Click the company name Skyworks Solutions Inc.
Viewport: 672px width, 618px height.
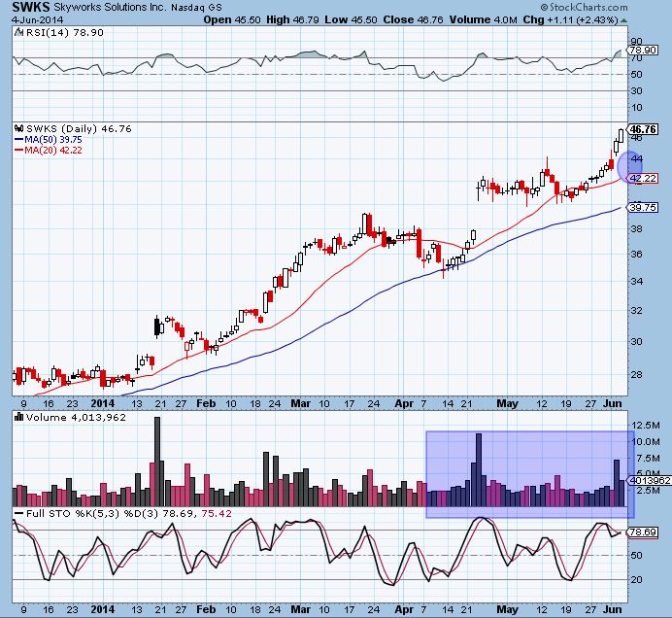[110, 8]
